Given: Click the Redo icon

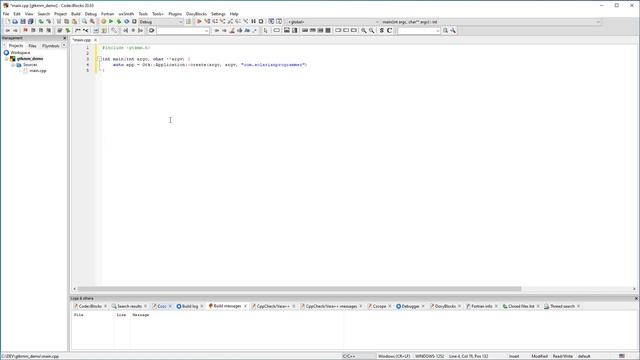Looking at the screenshot, I should pyautogui.click(x=49, y=22).
